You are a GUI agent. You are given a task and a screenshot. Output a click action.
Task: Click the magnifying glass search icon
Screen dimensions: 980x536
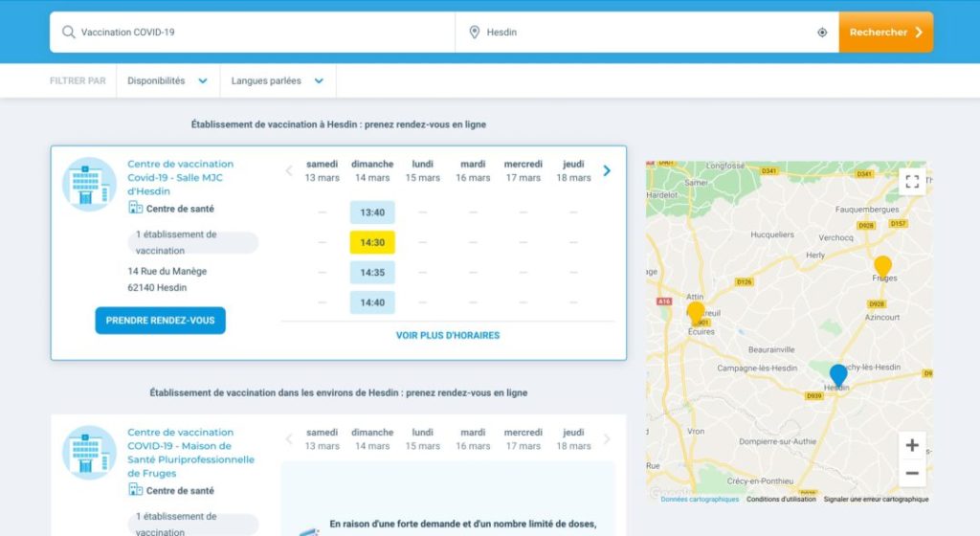[68, 33]
